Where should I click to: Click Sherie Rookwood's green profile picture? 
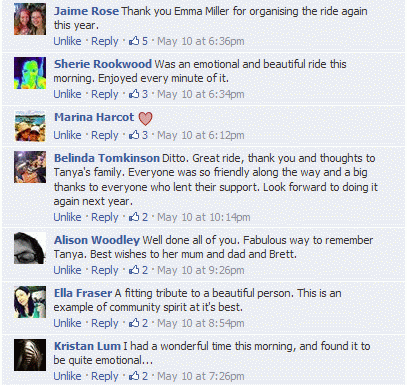click(30, 73)
